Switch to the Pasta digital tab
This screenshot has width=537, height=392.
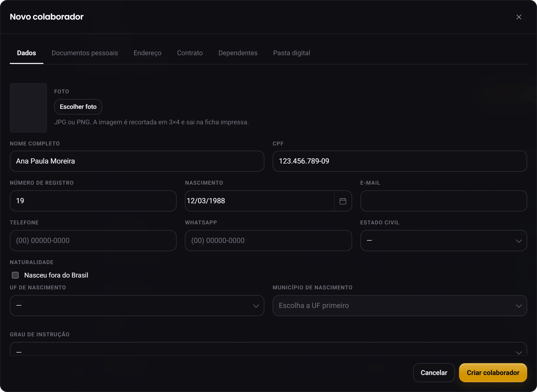coord(291,53)
